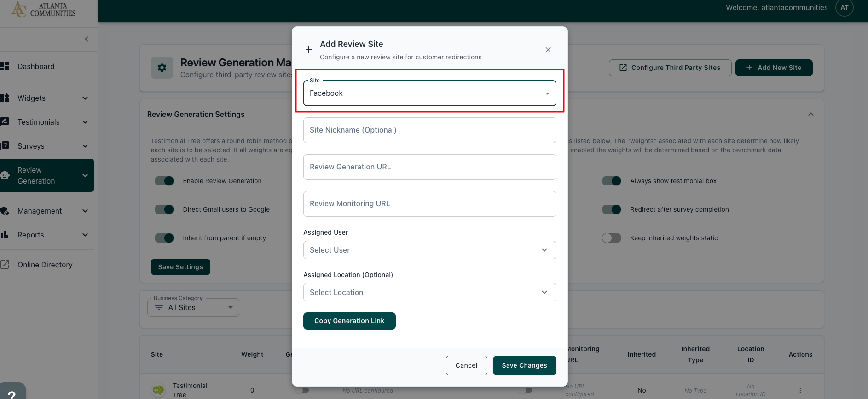Viewport: 868px width, 399px height.
Task: Expand the Reports menu chevron
Action: pyautogui.click(x=85, y=235)
